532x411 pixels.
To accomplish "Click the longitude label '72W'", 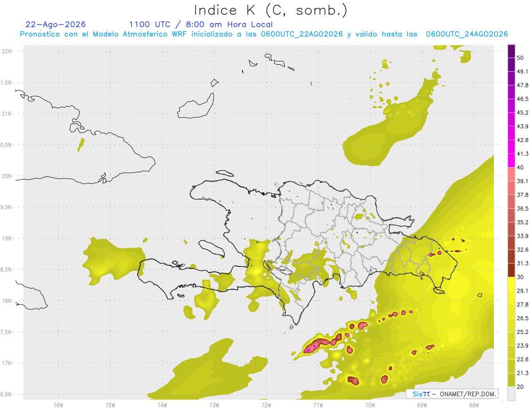I will 266,405.
